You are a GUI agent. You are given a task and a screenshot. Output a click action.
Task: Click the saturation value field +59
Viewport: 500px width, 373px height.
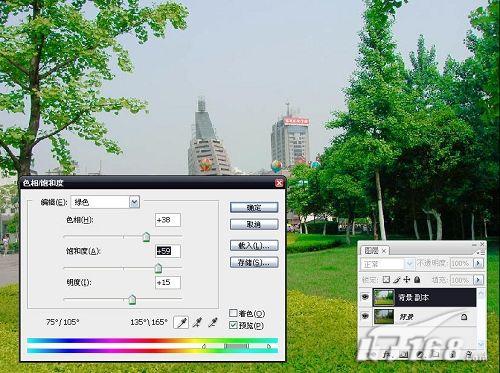pos(168,251)
